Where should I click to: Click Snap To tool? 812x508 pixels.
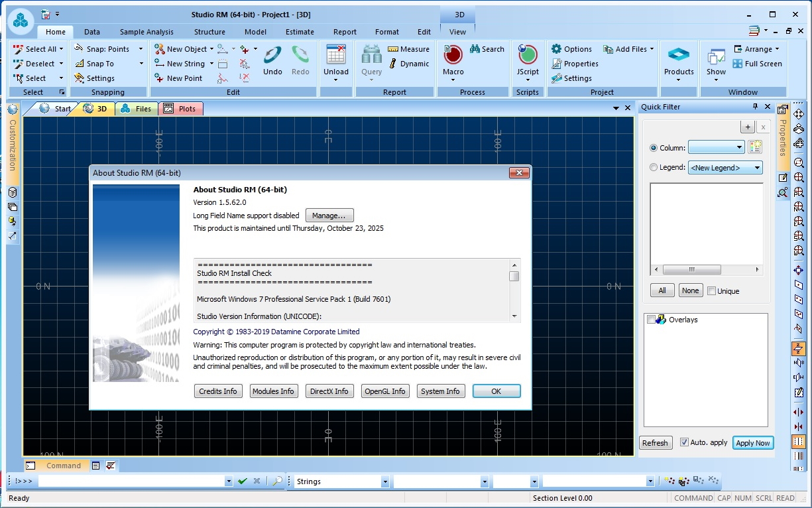coord(94,64)
